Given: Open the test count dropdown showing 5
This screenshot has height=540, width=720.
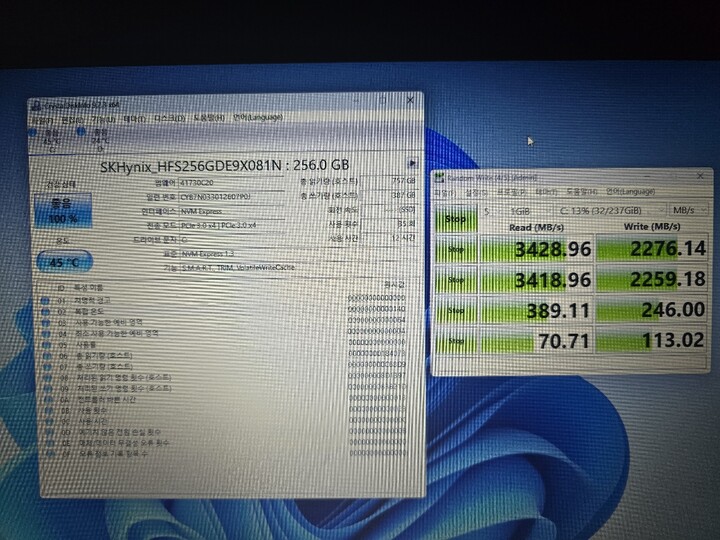Looking at the screenshot, I should pyautogui.click(x=491, y=211).
